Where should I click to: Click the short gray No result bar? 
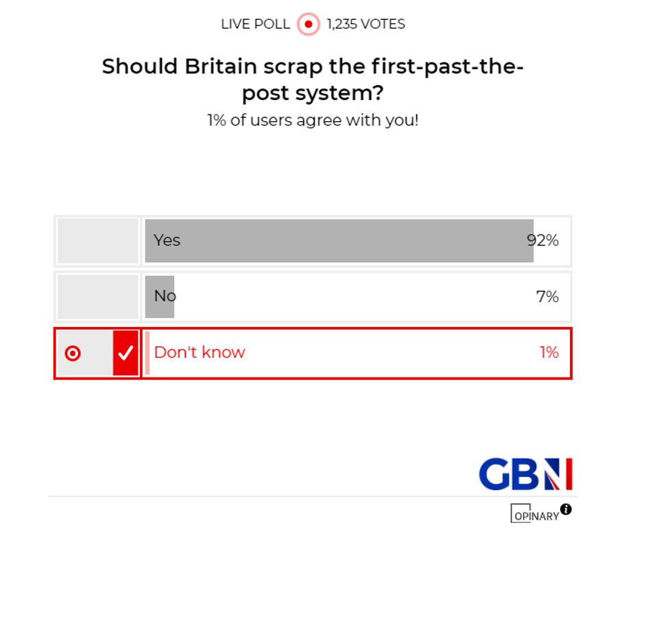point(158,296)
